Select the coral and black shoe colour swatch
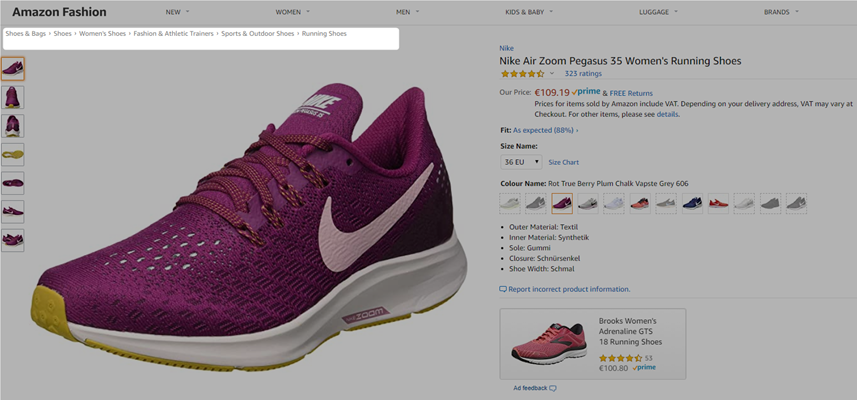Image resolution: width=857 pixels, height=400 pixels. (640, 203)
